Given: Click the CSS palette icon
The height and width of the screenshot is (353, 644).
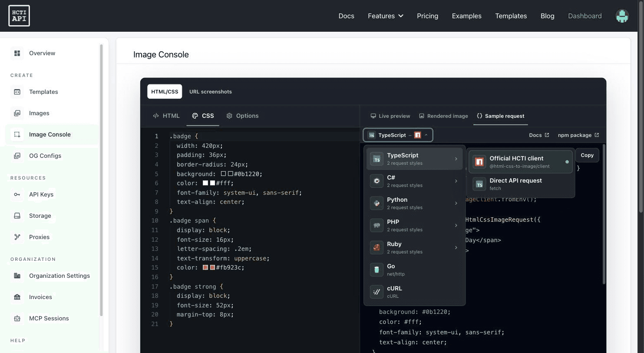Looking at the screenshot, I should tap(195, 116).
